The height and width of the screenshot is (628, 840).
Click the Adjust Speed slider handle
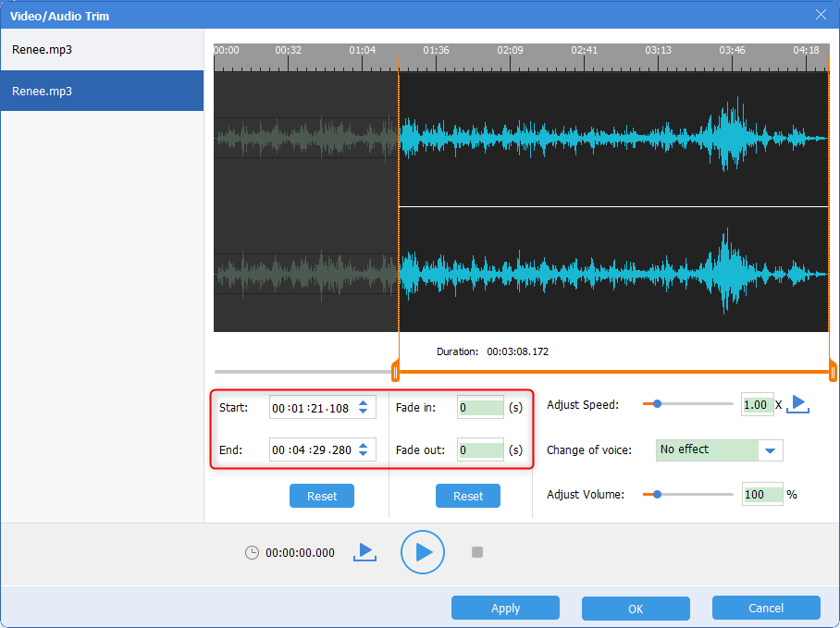pos(657,404)
